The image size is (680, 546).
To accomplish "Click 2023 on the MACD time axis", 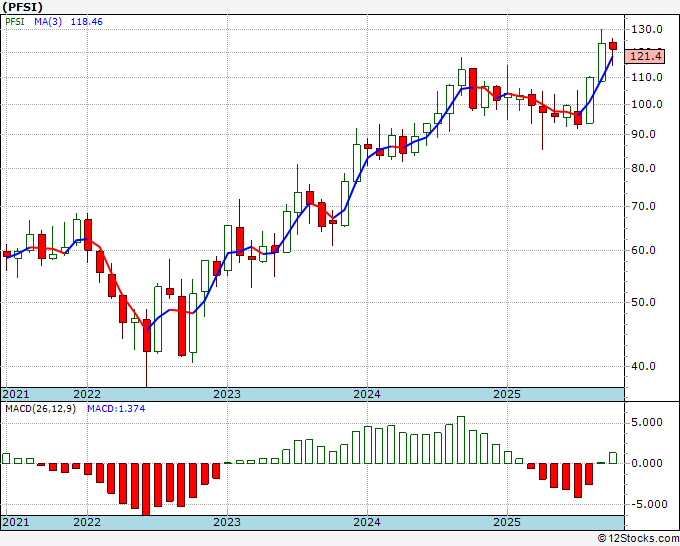I will point(227,522).
